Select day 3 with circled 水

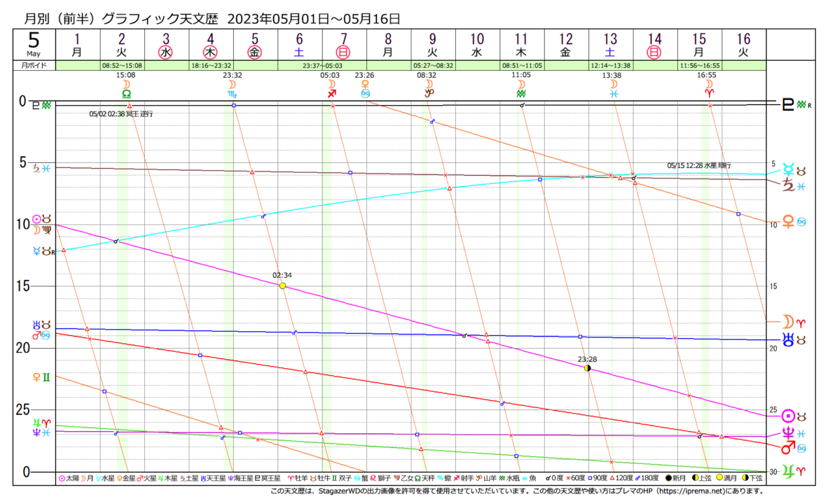click(166, 52)
